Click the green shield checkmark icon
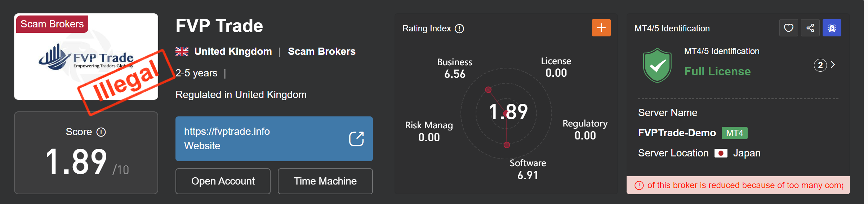Image resolution: width=868 pixels, height=204 pixels. 657,65
